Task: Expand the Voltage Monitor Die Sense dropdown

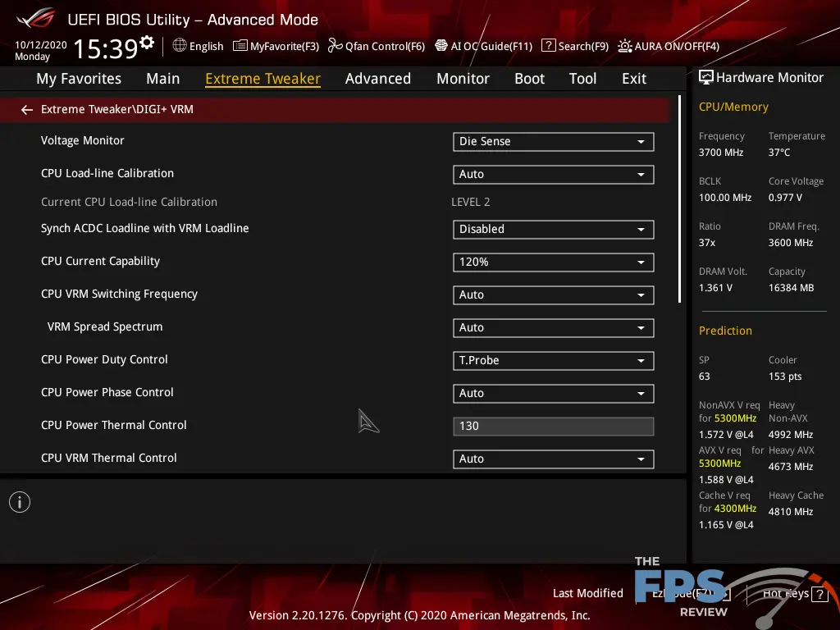Action: click(554, 141)
